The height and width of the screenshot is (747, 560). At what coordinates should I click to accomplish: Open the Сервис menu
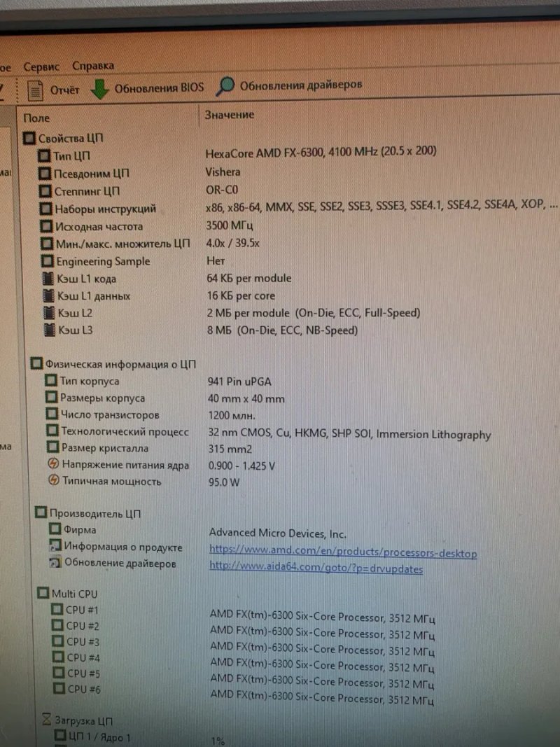41,67
